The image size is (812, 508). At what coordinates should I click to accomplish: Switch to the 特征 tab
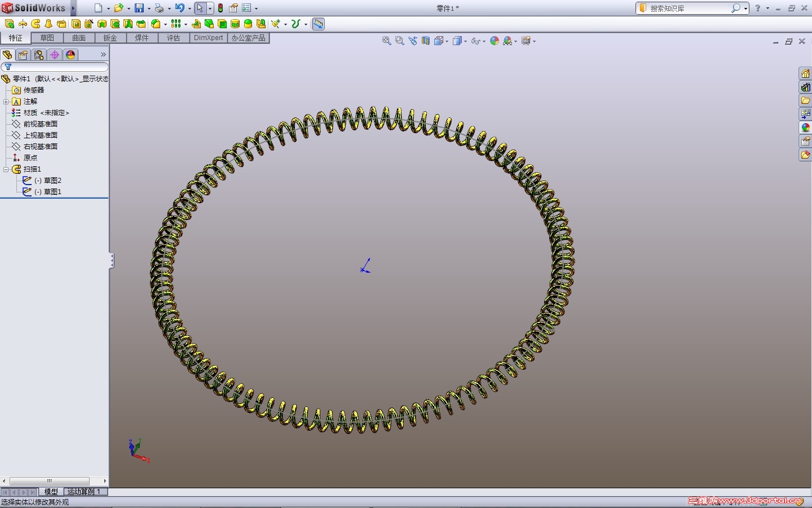(16, 38)
